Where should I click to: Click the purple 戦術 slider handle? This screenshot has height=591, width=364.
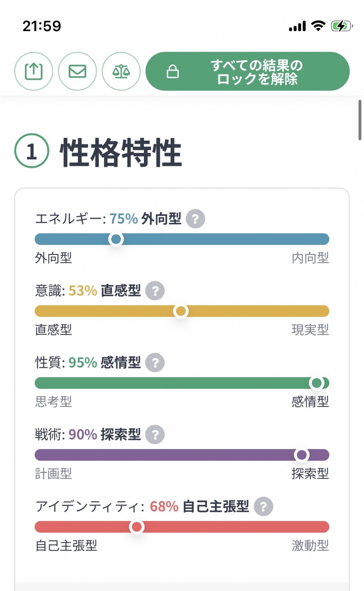[x=302, y=455]
